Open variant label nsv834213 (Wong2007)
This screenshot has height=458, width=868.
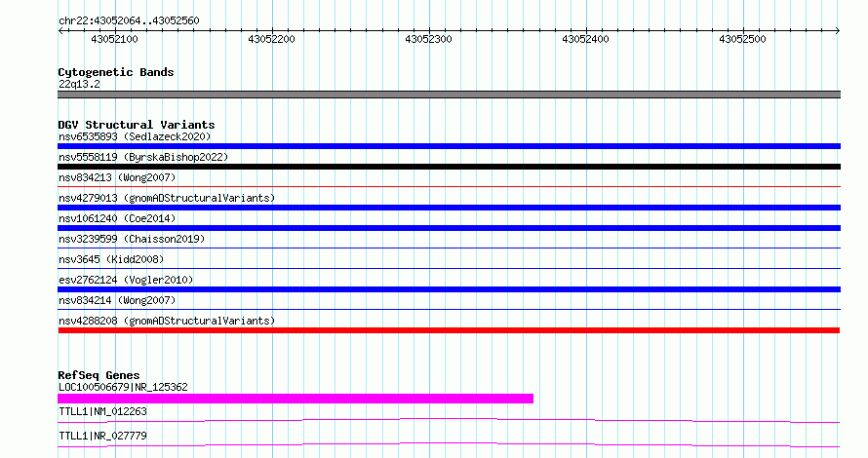(117, 177)
